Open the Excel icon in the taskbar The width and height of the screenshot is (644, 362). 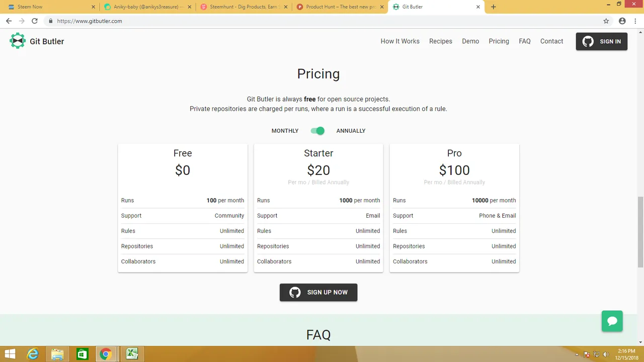pos(132,354)
